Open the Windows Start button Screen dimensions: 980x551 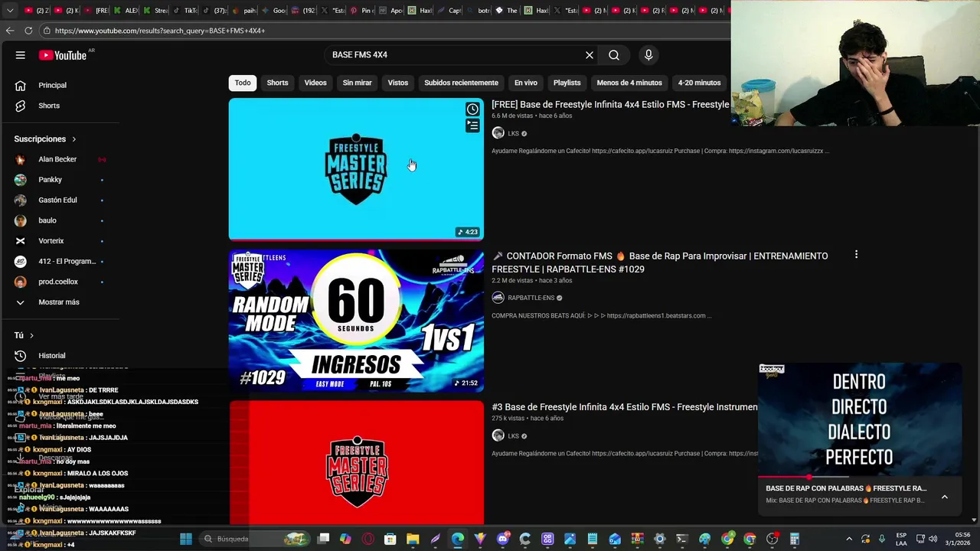(x=185, y=539)
